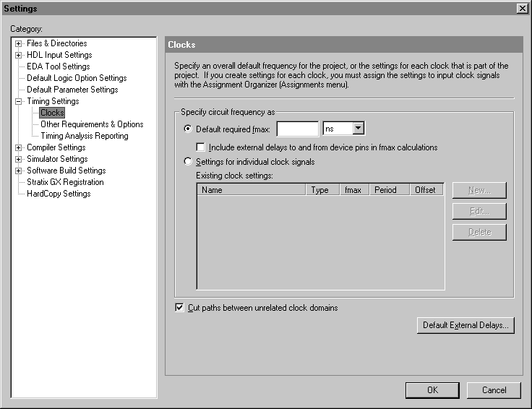Collapse the Timing Settings tree node

pyautogui.click(x=18, y=101)
